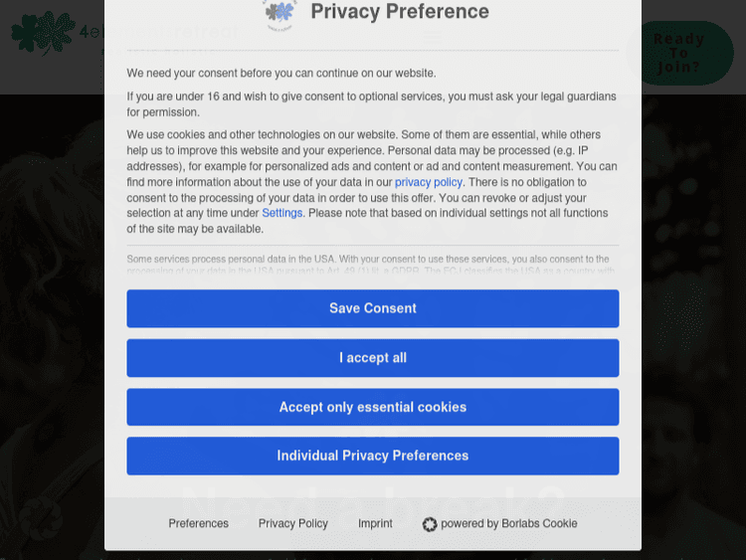Click the 'We need your consent' sentence

[x=281, y=74]
